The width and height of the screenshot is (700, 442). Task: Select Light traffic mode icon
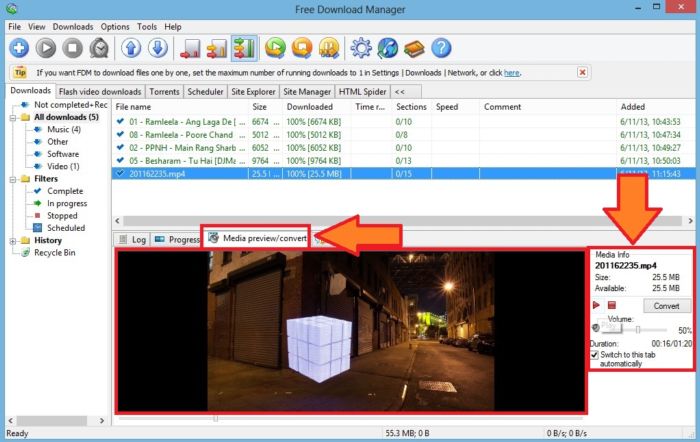190,48
